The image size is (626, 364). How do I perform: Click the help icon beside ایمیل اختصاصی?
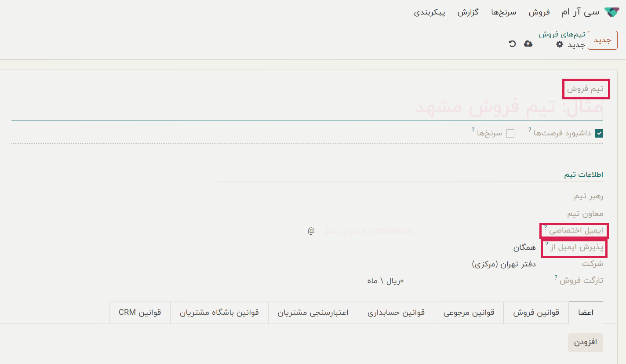click(546, 228)
